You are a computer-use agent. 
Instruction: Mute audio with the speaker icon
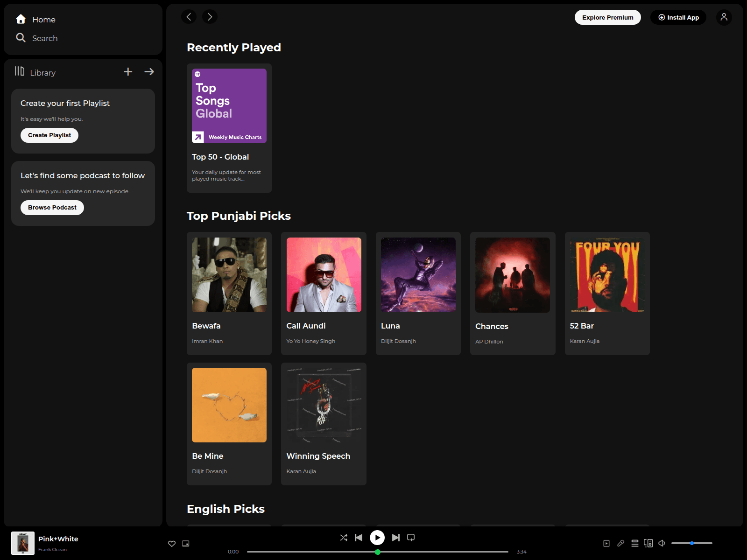click(662, 543)
